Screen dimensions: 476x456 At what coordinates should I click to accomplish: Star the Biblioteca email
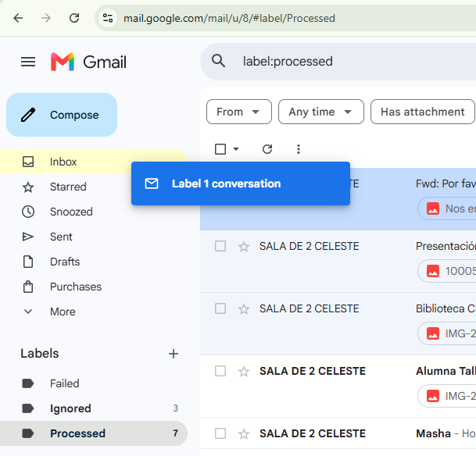(x=244, y=309)
